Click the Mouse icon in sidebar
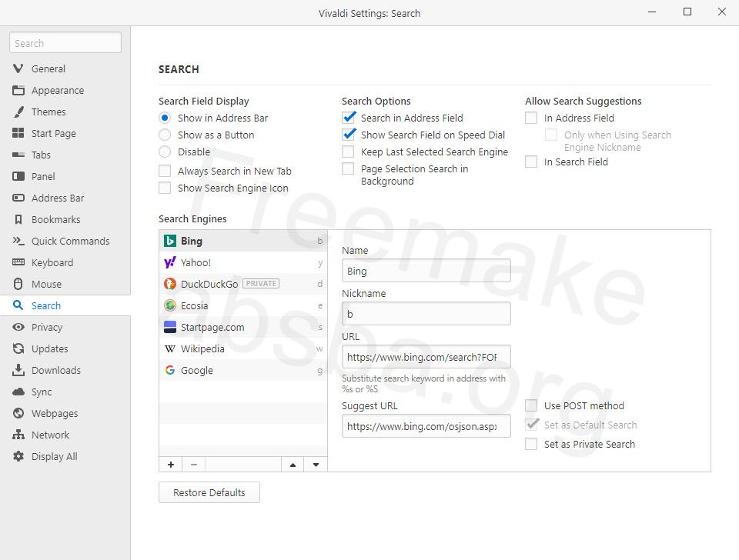739x560 pixels. [x=18, y=284]
